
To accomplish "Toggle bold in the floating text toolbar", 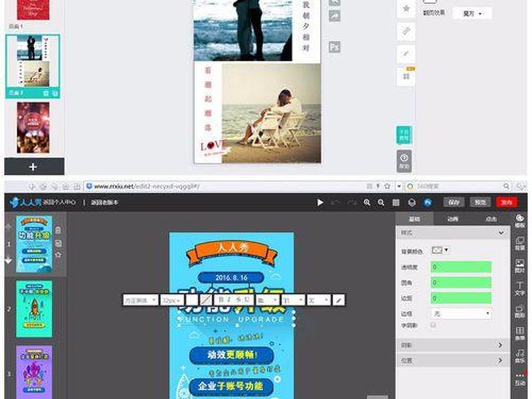I will pos(221,300).
